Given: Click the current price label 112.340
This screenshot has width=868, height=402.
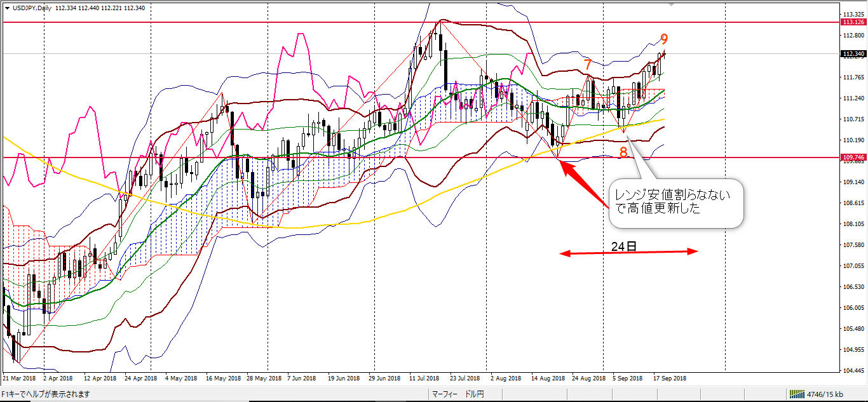Looking at the screenshot, I should (x=853, y=54).
